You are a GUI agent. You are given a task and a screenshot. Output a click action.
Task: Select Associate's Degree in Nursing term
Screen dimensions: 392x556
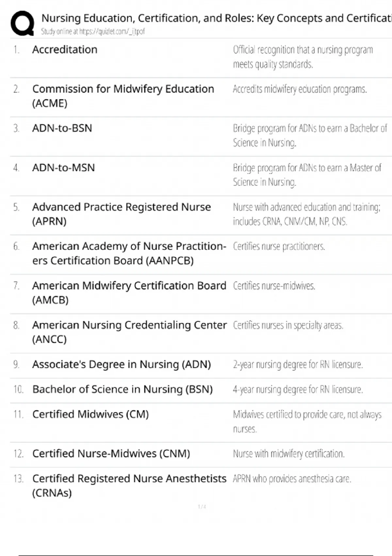coord(122,364)
